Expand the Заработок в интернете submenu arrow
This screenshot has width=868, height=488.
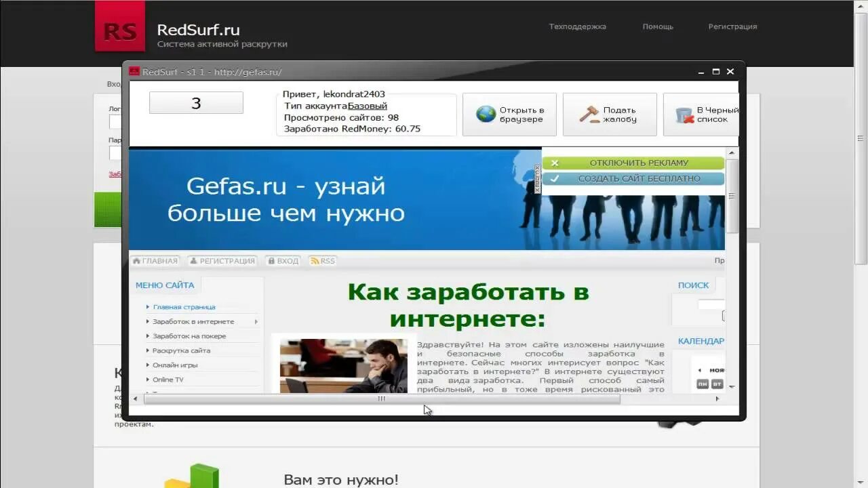[x=256, y=322]
